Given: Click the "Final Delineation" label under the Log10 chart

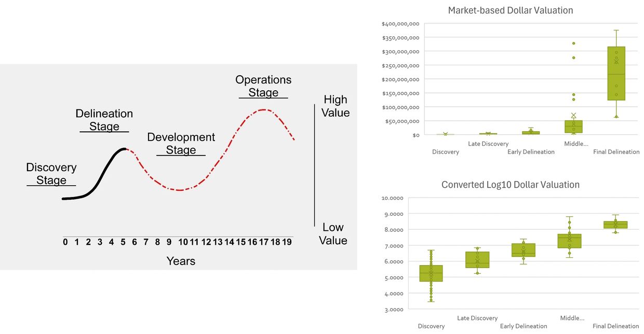Looking at the screenshot, I should [615, 326].
